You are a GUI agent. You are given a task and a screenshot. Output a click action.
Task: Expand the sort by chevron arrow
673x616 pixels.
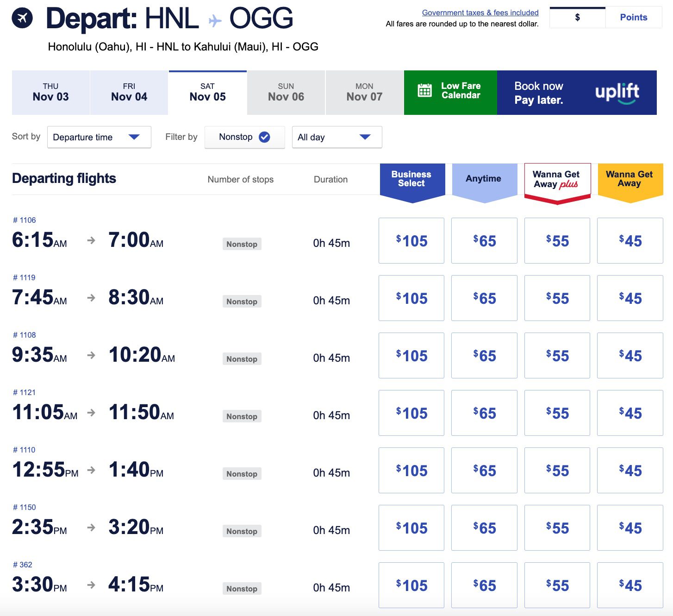135,137
